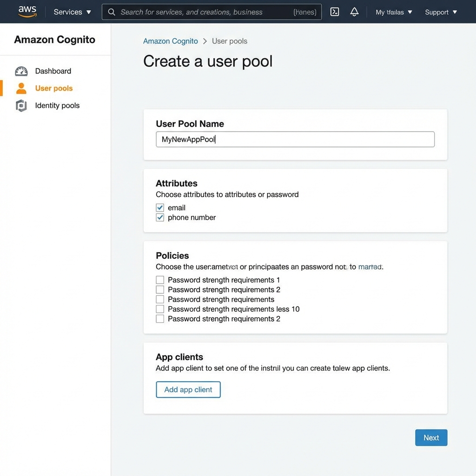The height and width of the screenshot is (476, 476).
Task: Select the User pools sidebar icon
Action: click(x=21, y=88)
